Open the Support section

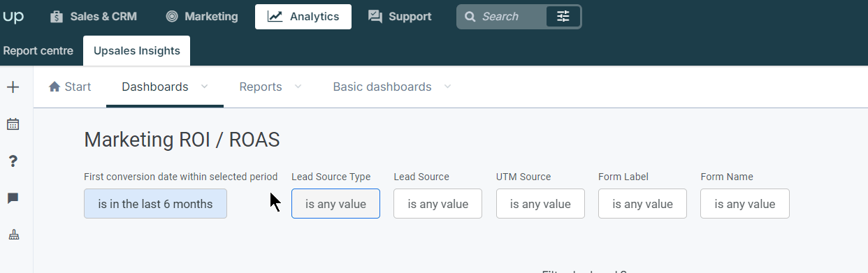[x=400, y=17]
